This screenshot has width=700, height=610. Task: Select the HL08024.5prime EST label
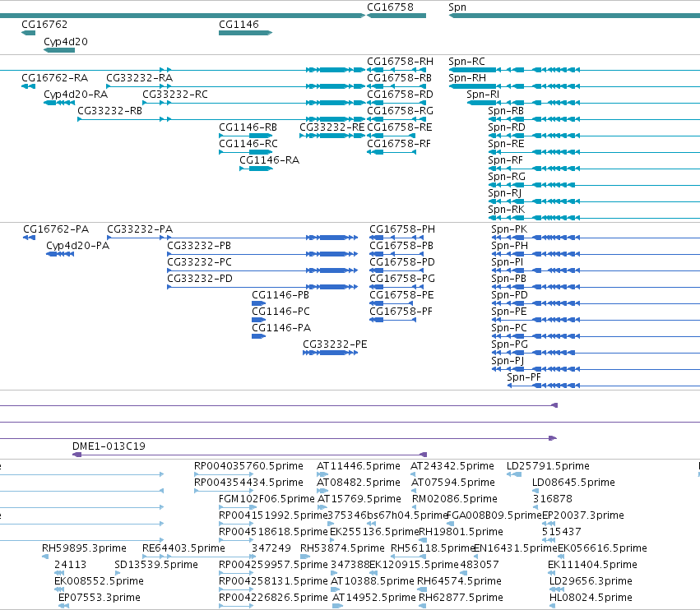[x=591, y=597]
